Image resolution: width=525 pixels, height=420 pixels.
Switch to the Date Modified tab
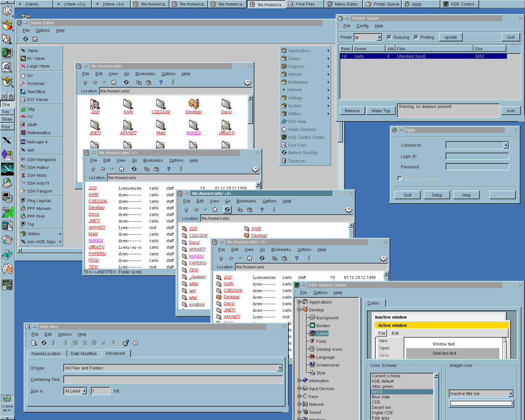[83, 353]
